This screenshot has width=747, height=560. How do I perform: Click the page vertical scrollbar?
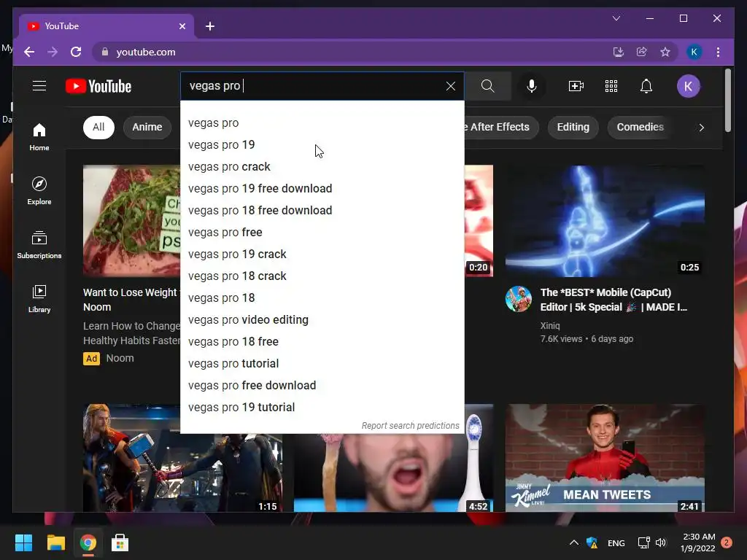click(727, 100)
